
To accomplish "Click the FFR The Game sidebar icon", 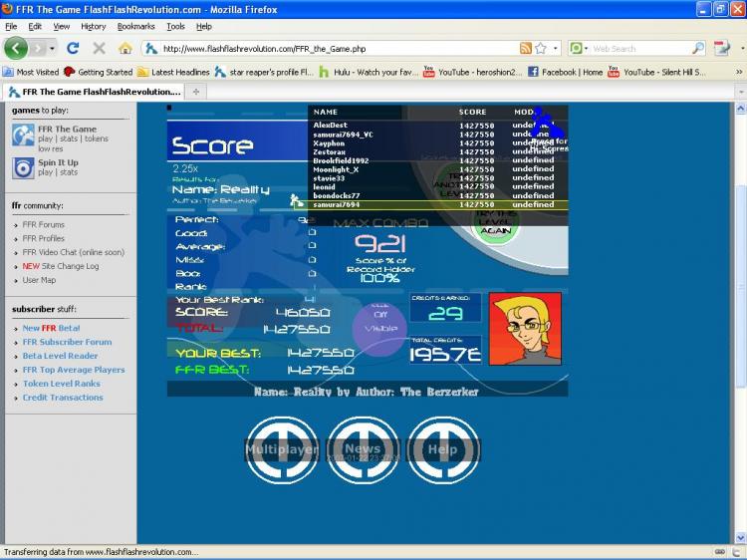I will (x=23, y=135).
